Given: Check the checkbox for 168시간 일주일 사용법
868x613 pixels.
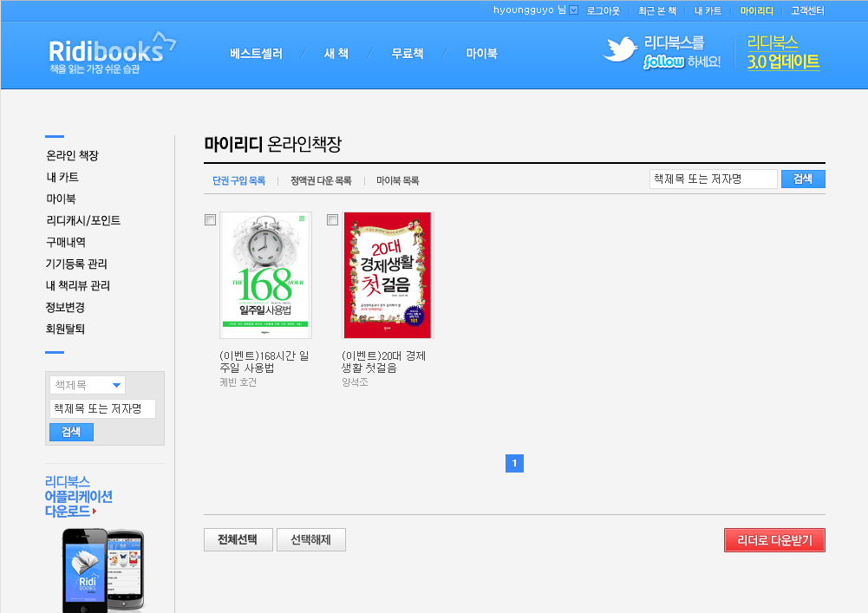Looking at the screenshot, I should click(x=209, y=220).
